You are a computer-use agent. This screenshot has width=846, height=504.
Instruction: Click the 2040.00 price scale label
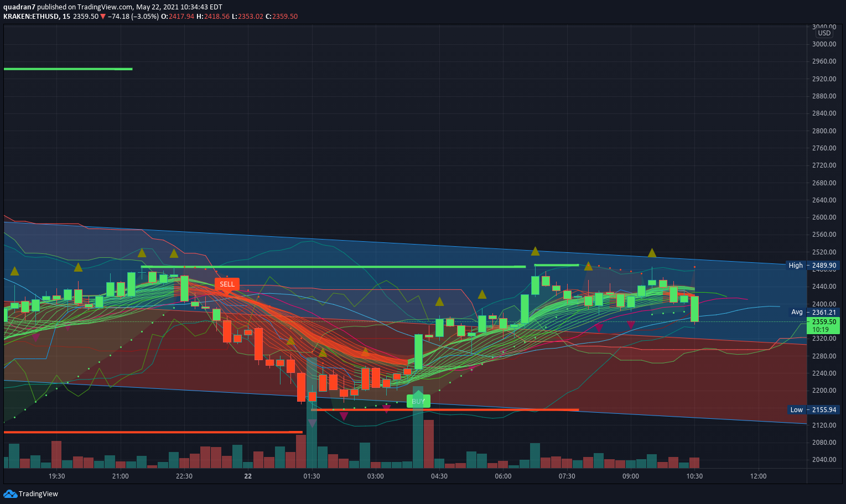click(x=824, y=460)
